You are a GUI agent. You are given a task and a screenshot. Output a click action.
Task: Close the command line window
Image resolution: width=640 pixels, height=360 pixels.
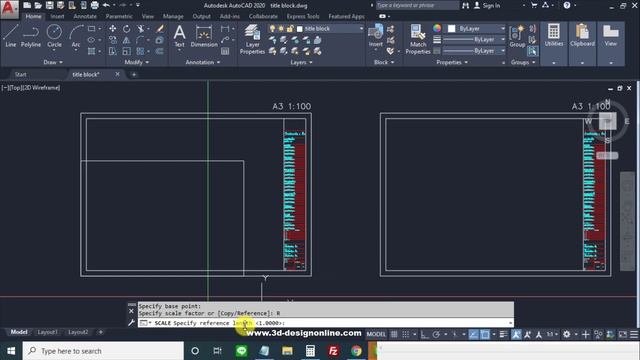(131, 311)
